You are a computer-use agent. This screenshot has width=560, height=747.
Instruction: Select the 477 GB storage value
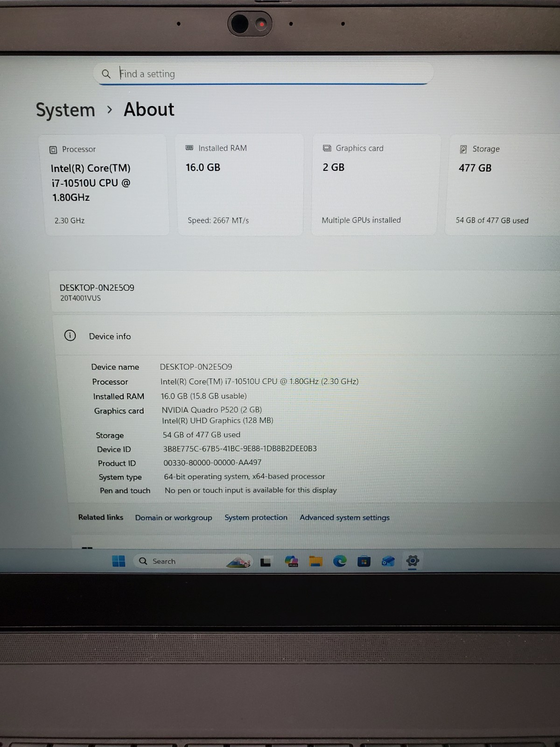point(475,168)
